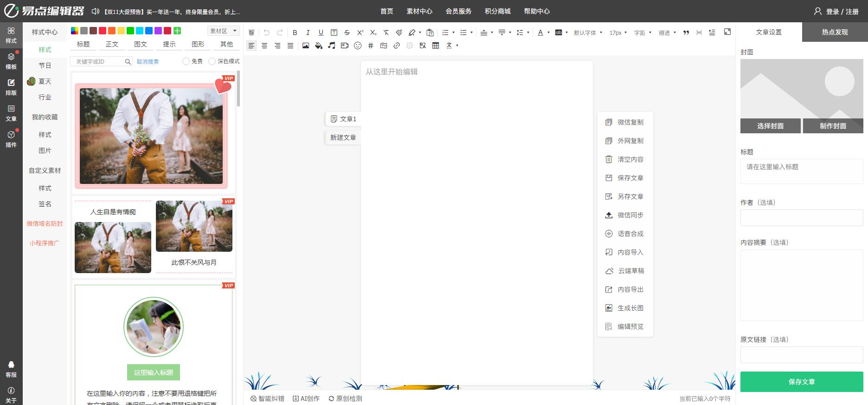Center-align the paragraph
Image resolution: width=868 pixels, height=405 pixels.
tap(264, 46)
